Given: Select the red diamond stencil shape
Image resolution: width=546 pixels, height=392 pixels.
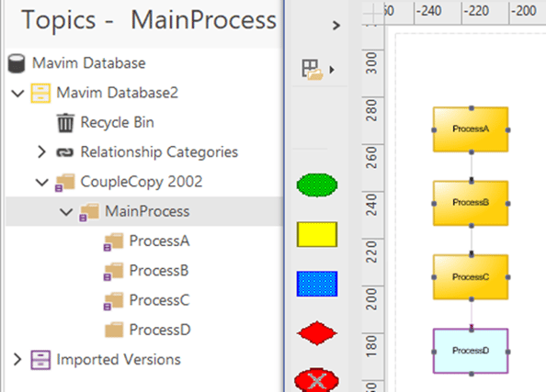Looking at the screenshot, I should click(317, 333).
